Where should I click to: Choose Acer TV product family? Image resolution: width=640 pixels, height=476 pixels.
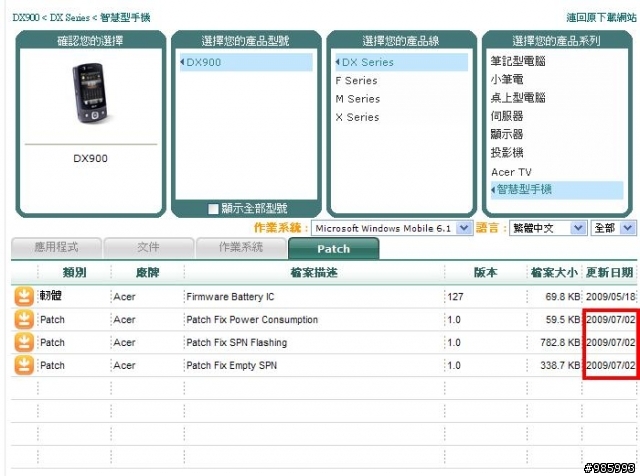511,172
